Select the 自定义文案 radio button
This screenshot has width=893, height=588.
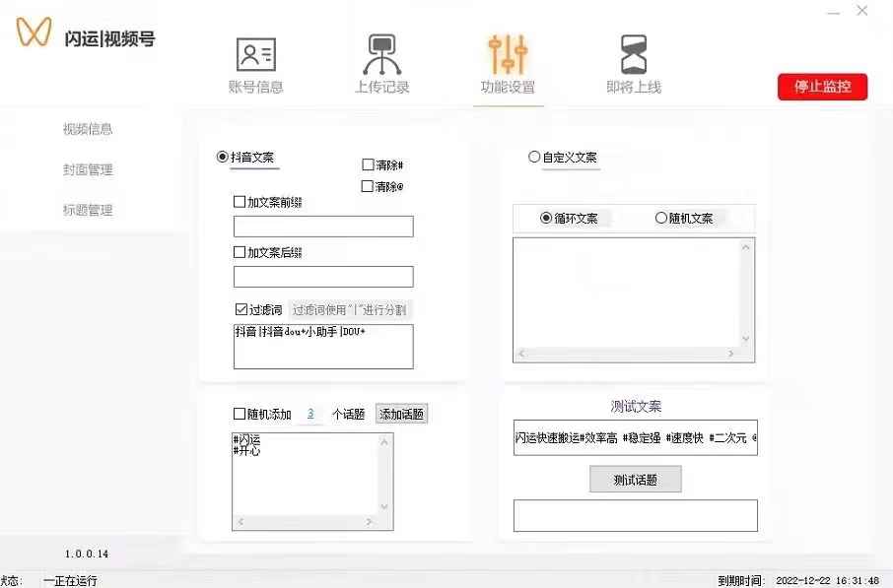pos(534,156)
